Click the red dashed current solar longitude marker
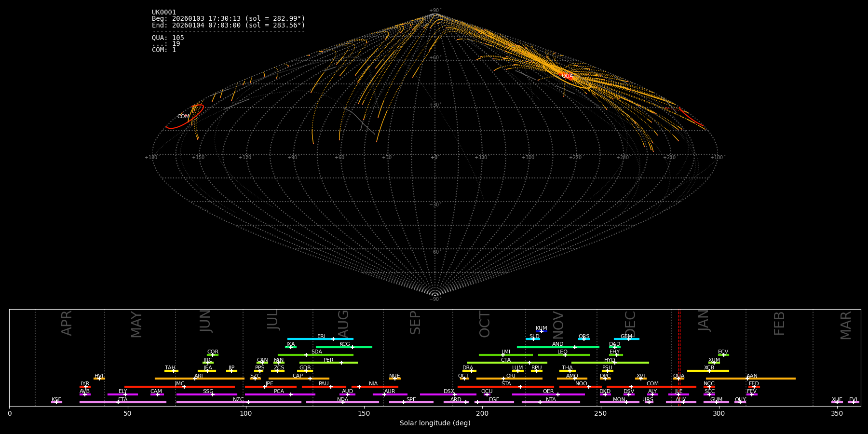 [x=679, y=357]
